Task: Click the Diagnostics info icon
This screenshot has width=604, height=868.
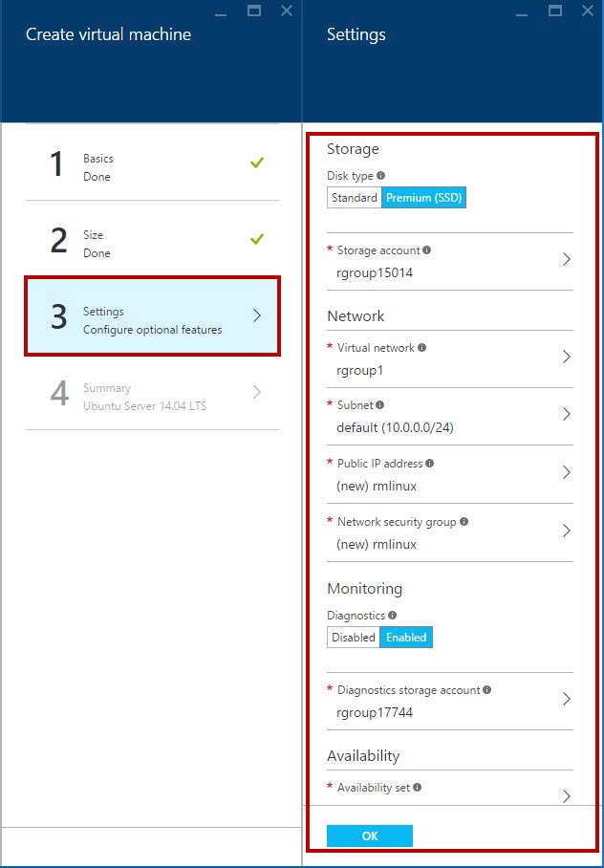Action: (392, 615)
